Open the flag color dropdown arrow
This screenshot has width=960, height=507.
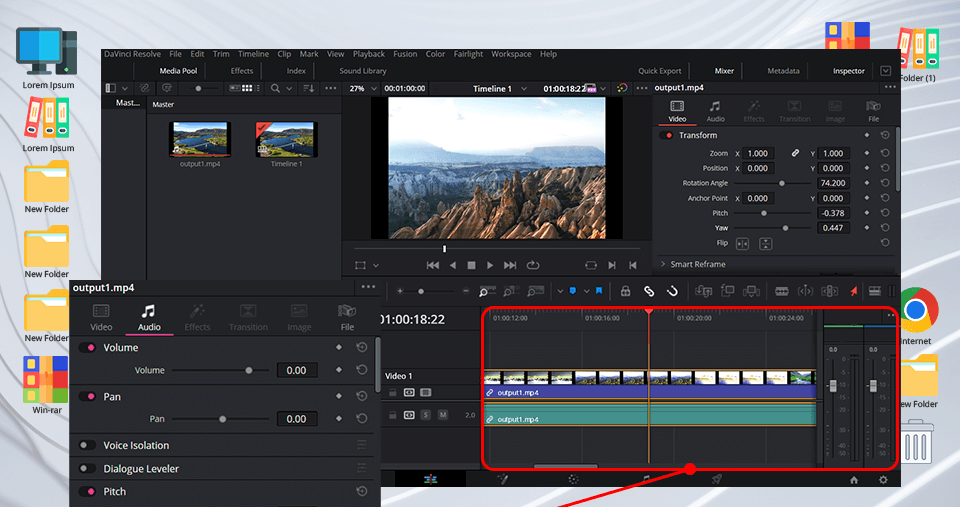click(x=560, y=291)
